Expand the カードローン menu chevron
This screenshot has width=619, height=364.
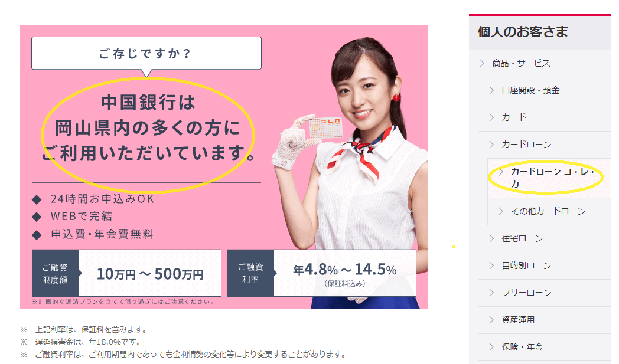pos(491,145)
